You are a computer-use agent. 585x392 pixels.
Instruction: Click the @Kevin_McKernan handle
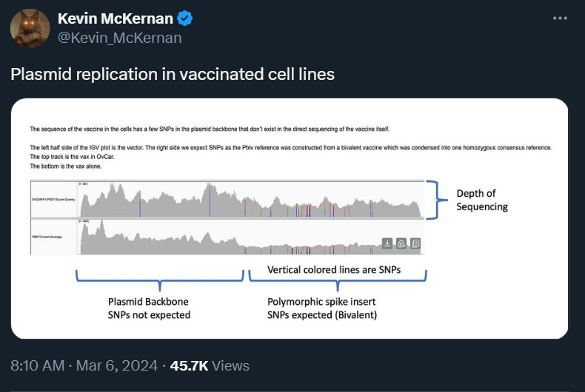click(120, 38)
